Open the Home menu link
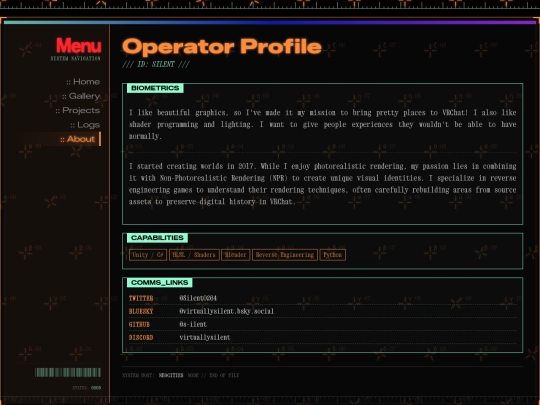This screenshot has width=540, height=405. (x=83, y=82)
